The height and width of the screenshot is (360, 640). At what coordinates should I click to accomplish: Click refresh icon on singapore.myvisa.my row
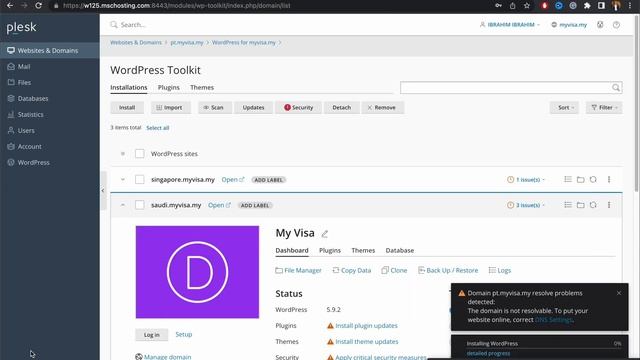point(593,179)
